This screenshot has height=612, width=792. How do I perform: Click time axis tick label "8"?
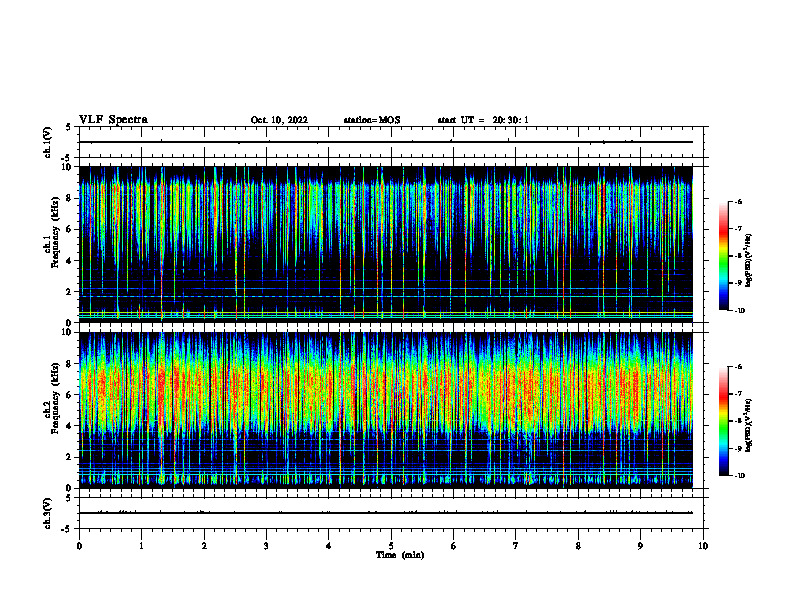(x=578, y=546)
